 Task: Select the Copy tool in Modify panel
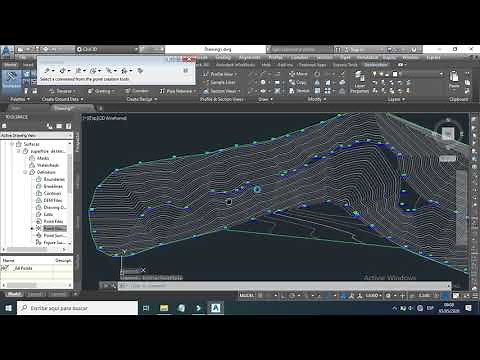pos(297,82)
